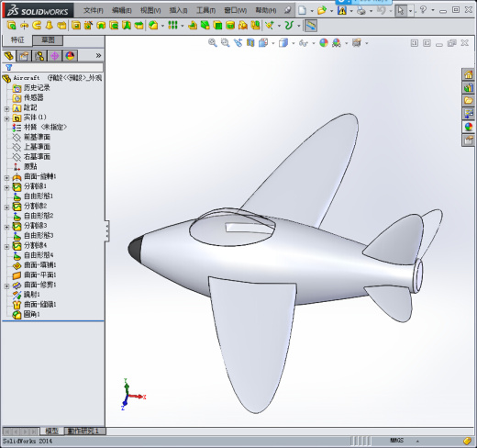This screenshot has width=477, height=448.
Task: Open the Appearances icon in right task pane
Action: click(x=468, y=127)
